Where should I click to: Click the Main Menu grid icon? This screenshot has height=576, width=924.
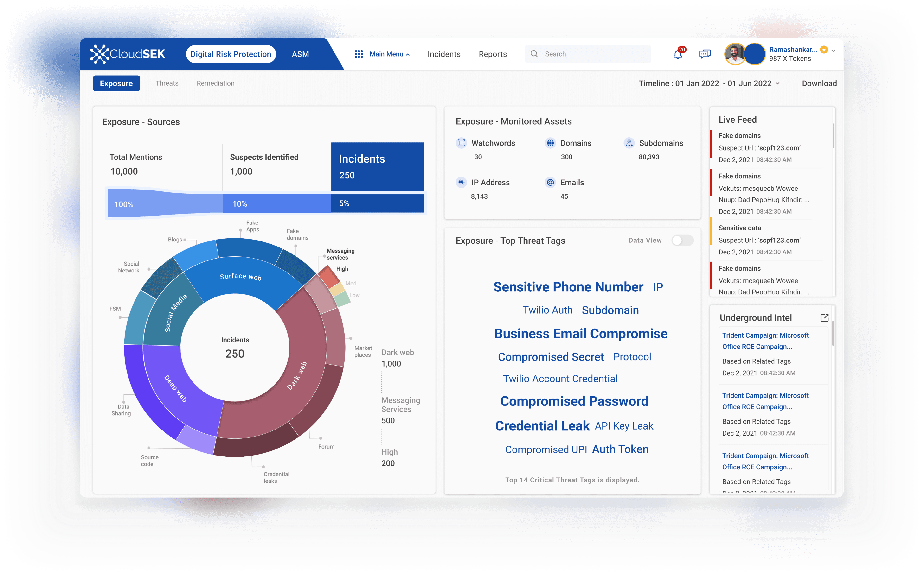point(359,54)
